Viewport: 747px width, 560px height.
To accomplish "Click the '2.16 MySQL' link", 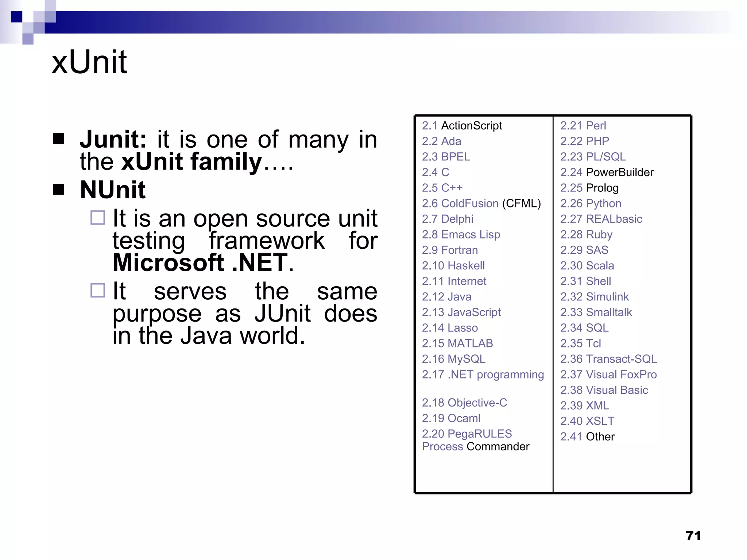I will pyautogui.click(x=454, y=359).
